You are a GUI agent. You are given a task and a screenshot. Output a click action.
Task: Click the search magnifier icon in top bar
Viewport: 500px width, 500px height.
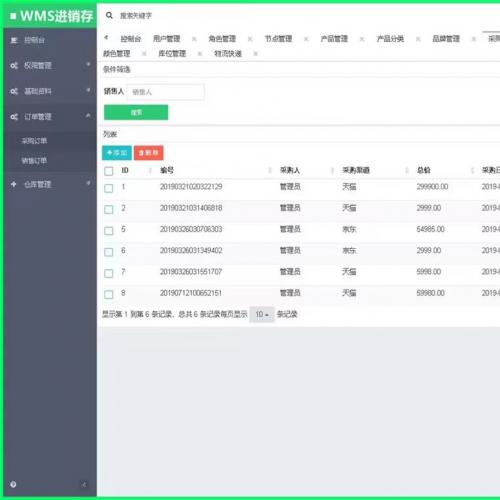[x=109, y=15]
